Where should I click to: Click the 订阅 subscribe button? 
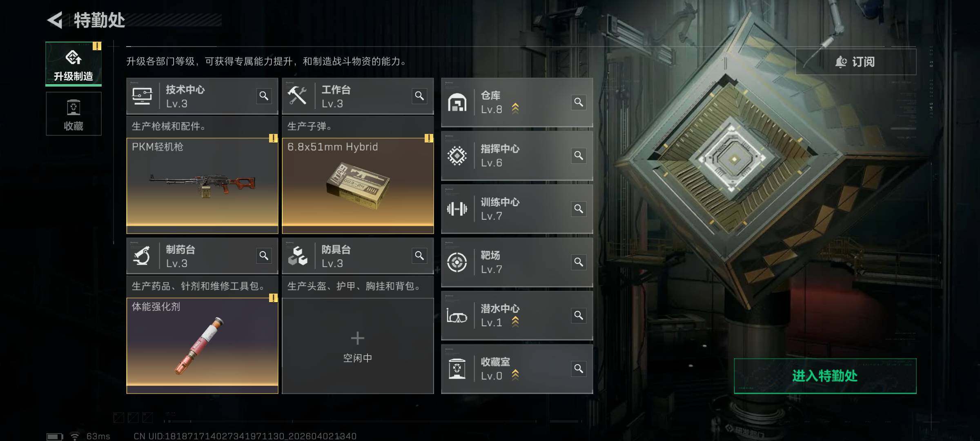tap(855, 62)
